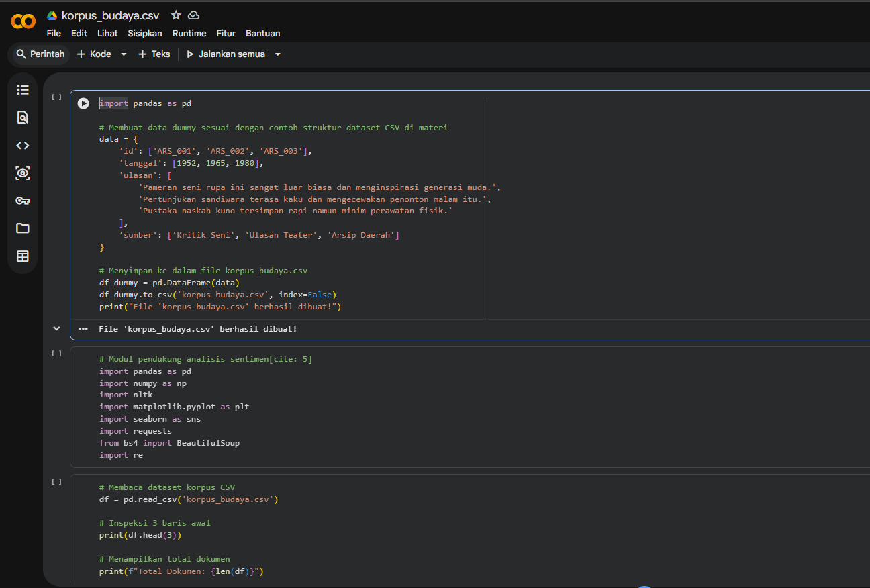The height and width of the screenshot is (588, 870).
Task: Open the data table sidebar panel
Action: coord(23,256)
